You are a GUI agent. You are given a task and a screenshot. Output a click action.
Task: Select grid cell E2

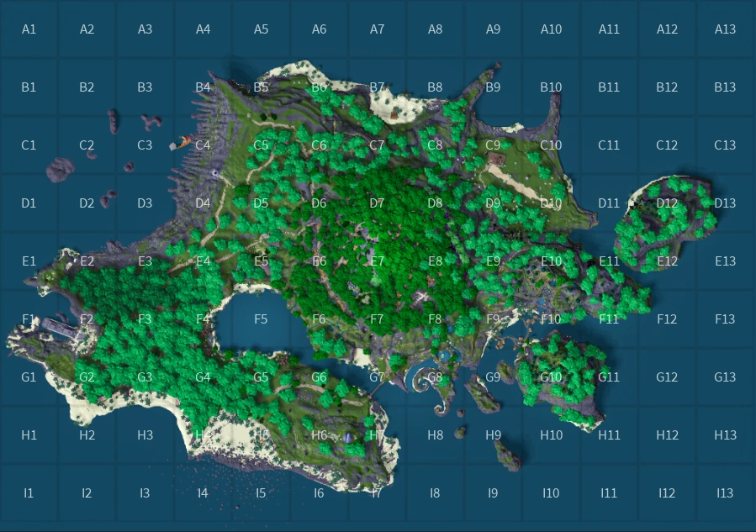click(87, 261)
